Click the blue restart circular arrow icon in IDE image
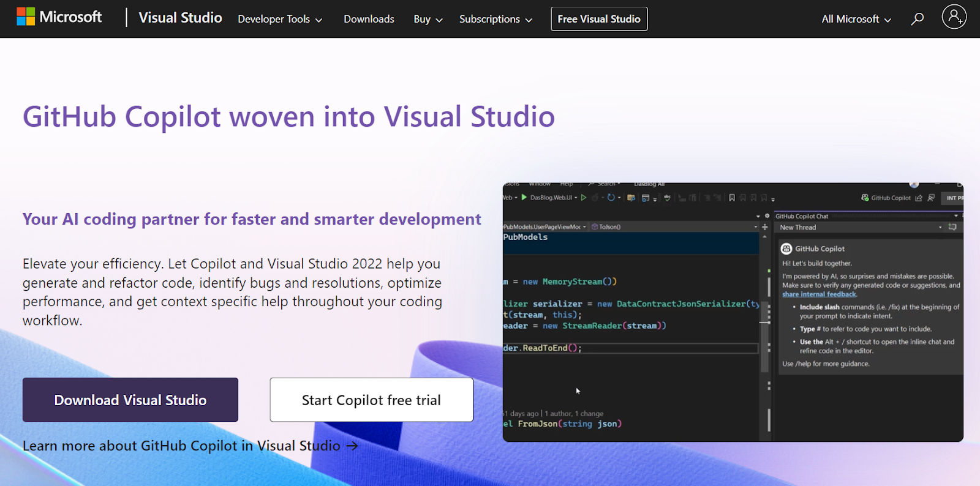Screen dimensions: 980x486 [611, 197]
